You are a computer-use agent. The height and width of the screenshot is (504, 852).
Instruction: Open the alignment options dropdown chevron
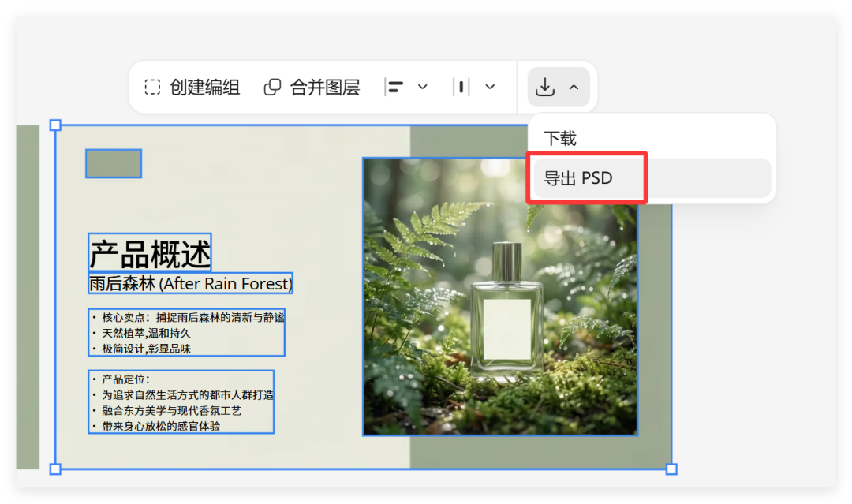coord(423,88)
